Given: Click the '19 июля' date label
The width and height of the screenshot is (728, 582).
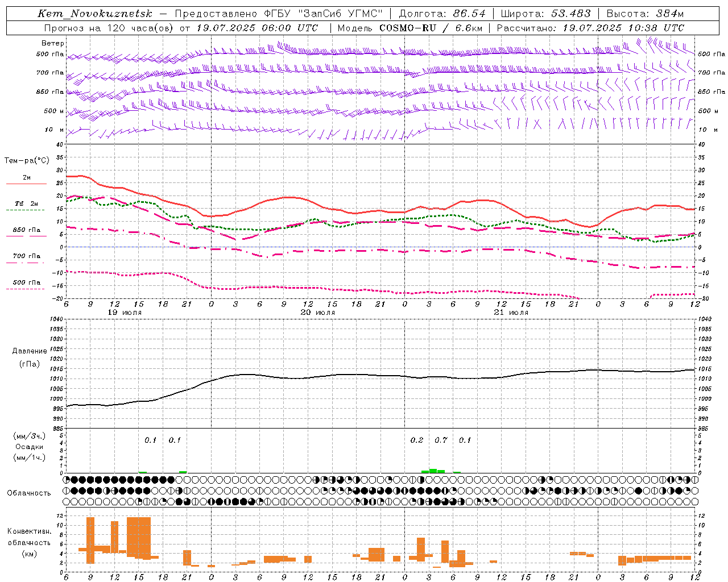Looking at the screenshot, I should pyautogui.click(x=125, y=313).
